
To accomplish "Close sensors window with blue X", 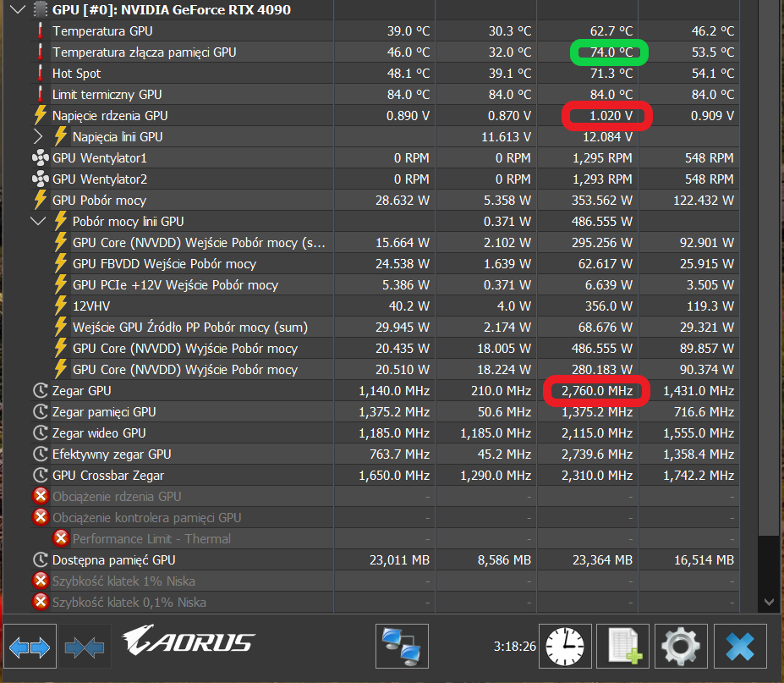I will point(740,646).
